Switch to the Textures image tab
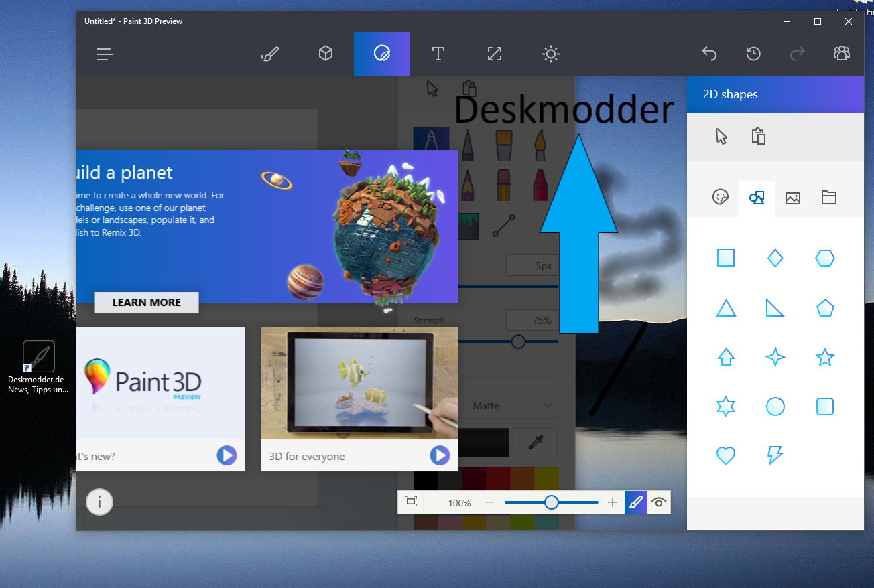The width and height of the screenshot is (874, 588). pyautogui.click(x=793, y=198)
